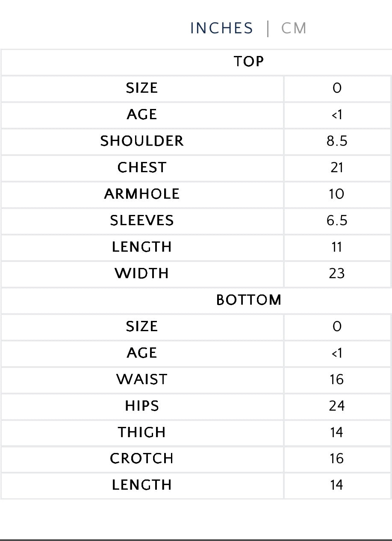Image resolution: width=392 pixels, height=541 pixels.
Task: Click the chest measurement value 21
Action: pyautogui.click(x=337, y=168)
